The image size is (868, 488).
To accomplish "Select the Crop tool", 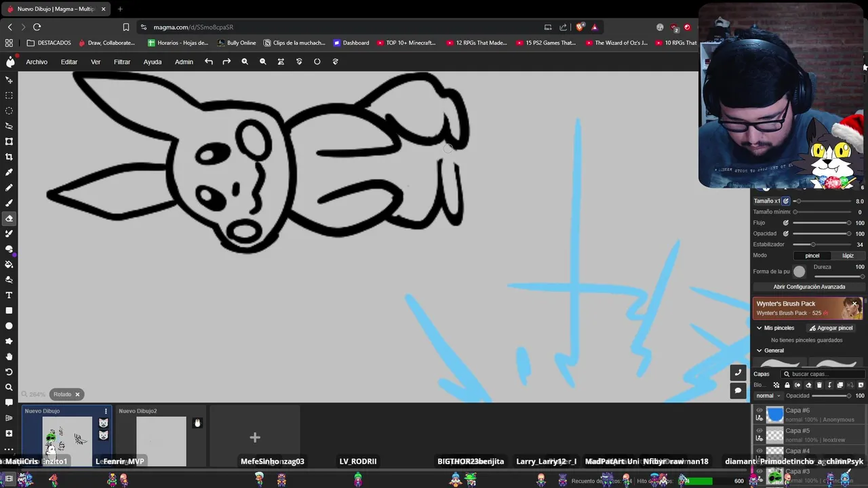I will [x=9, y=157].
